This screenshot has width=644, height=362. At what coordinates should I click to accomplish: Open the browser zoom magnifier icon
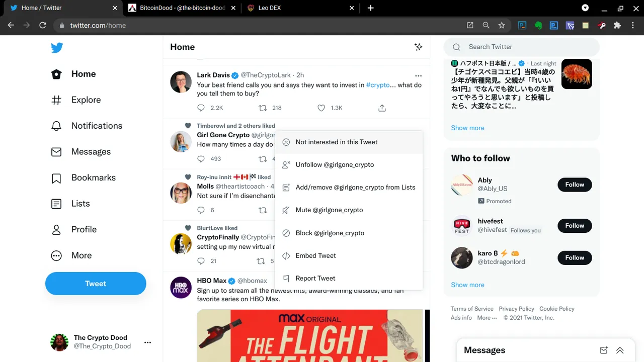click(x=486, y=25)
